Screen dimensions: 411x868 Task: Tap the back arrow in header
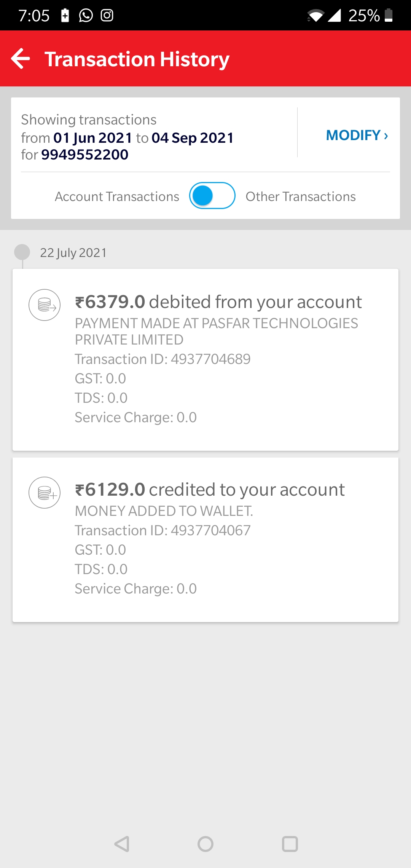pyautogui.click(x=21, y=59)
